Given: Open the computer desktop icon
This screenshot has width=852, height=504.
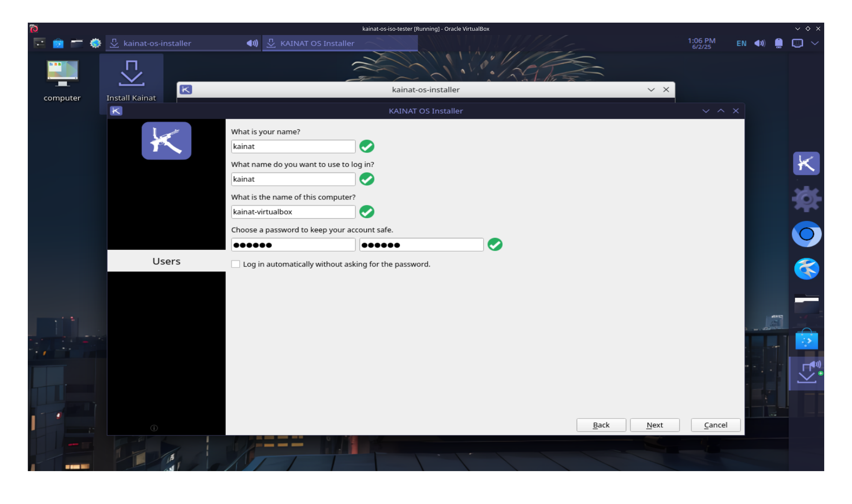Looking at the screenshot, I should 62,80.
